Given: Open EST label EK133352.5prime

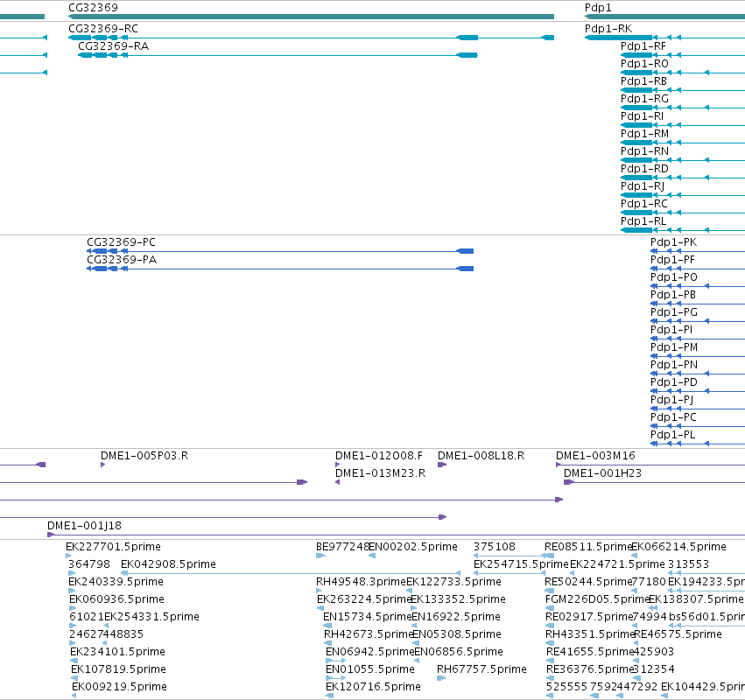Looking at the screenshot, I should [x=458, y=599].
